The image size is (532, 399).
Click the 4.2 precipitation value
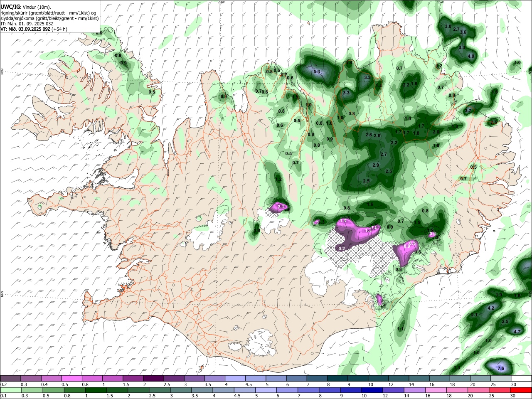(x=490, y=308)
